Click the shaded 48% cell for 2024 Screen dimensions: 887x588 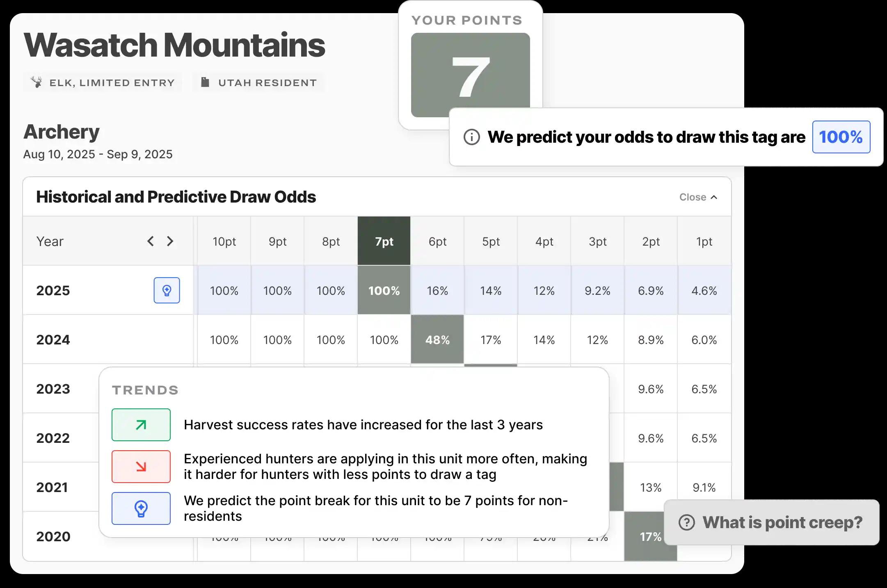coord(437,340)
